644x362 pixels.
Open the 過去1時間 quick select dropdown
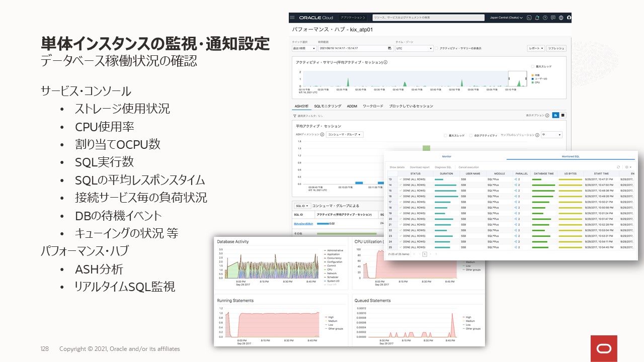tap(304, 48)
